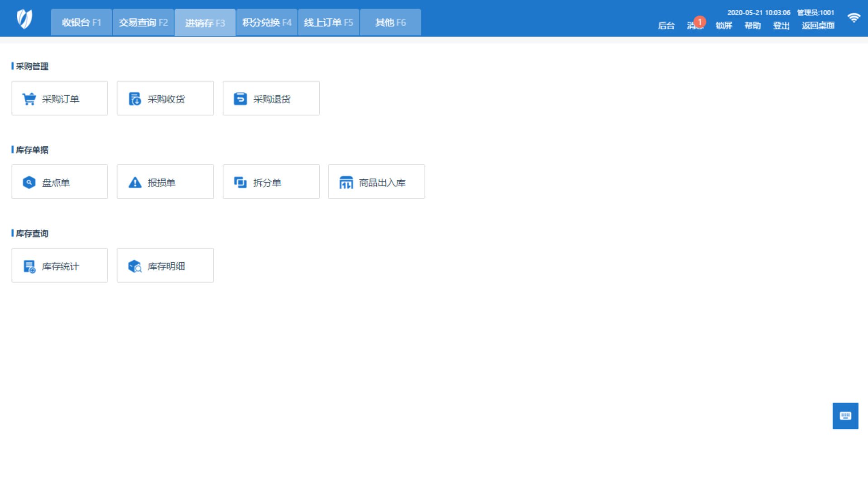Switch to 线上订单 F5 online orders

pyautogui.click(x=328, y=21)
